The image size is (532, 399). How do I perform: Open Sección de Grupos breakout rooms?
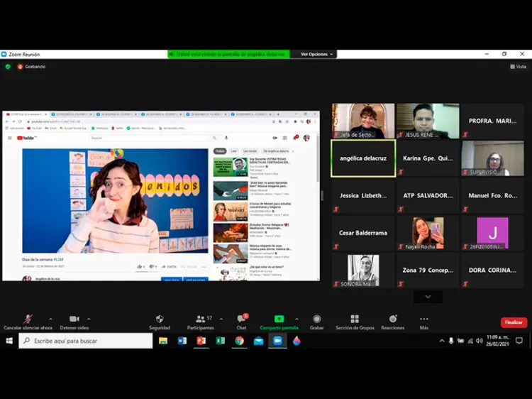click(355, 321)
